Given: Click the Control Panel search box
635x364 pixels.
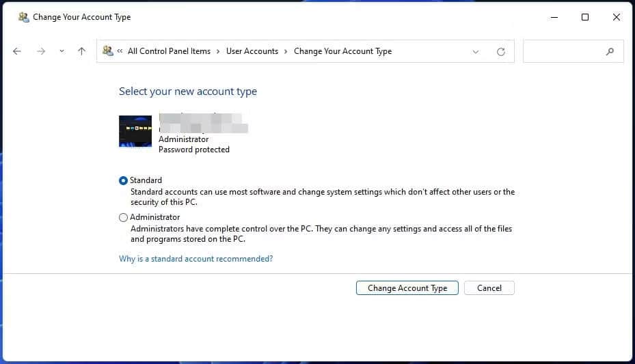Looking at the screenshot, I should (573, 51).
